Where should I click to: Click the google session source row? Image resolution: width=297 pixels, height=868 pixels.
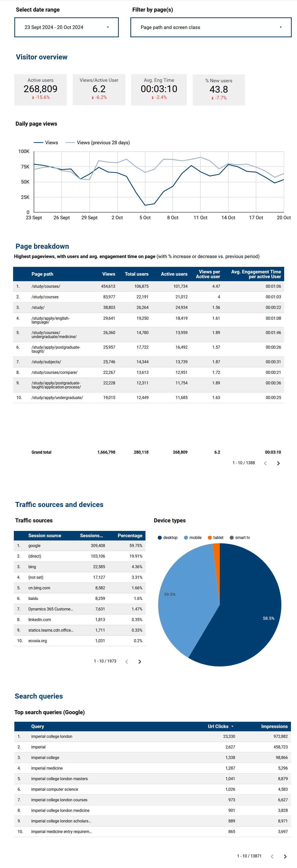(34, 546)
